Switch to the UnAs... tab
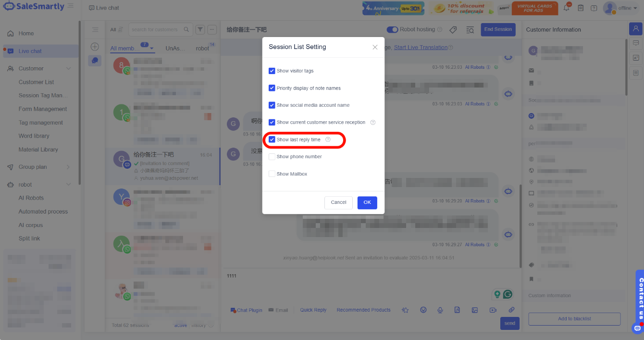Image resolution: width=644 pixels, height=340 pixels. [175, 49]
